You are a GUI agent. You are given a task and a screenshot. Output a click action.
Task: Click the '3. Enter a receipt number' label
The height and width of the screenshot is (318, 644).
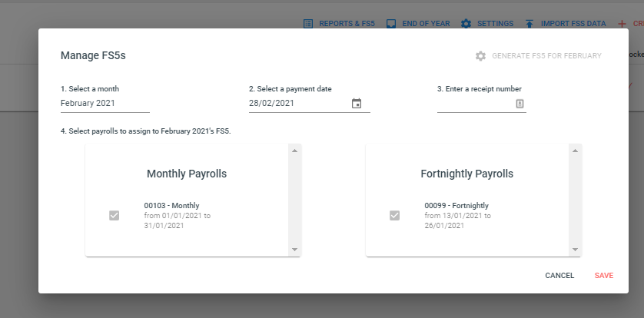[x=480, y=88]
